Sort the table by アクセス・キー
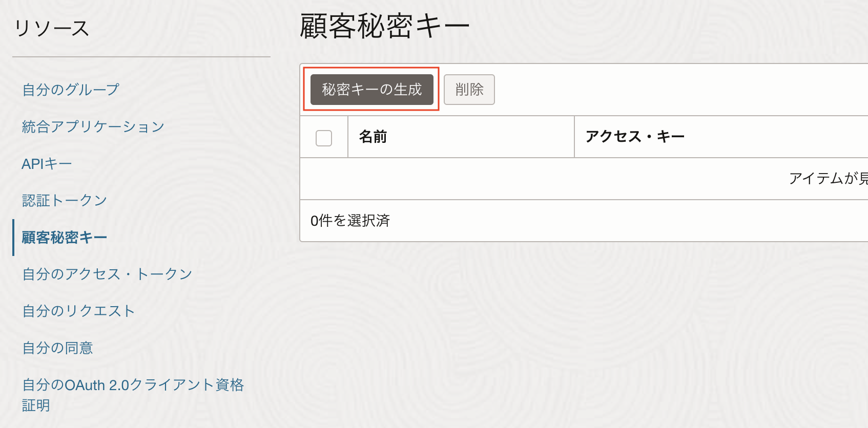The image size is (868, 428). (x=635, y=137)
